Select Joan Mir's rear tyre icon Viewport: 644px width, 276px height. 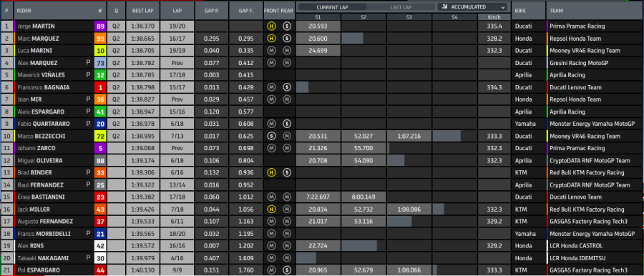pyautogui.click(x=287, y=99)
